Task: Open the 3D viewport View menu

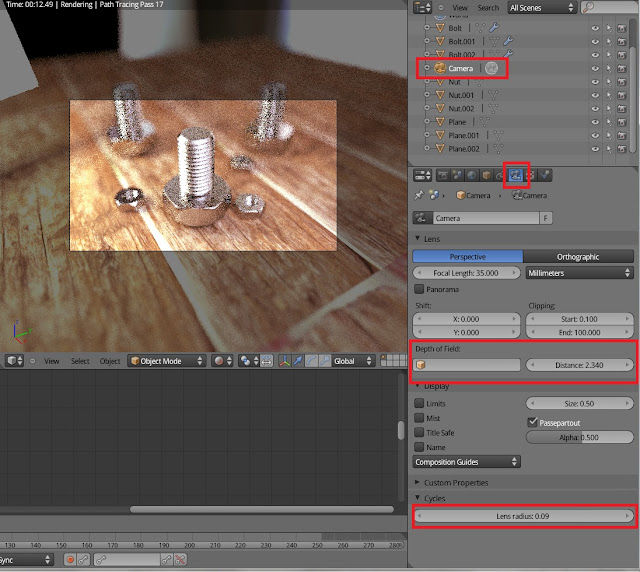Action: 51,361
